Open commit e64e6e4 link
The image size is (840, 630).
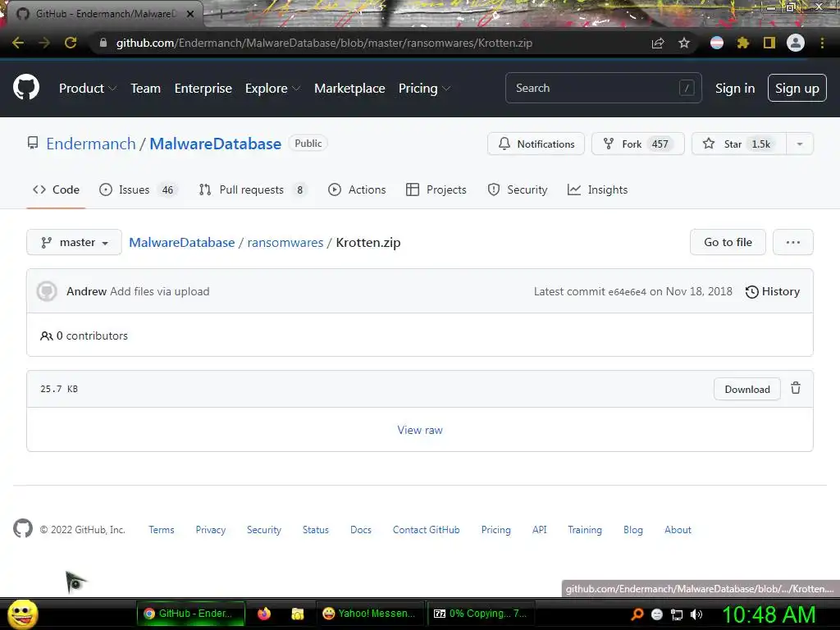tap(628, 292)
